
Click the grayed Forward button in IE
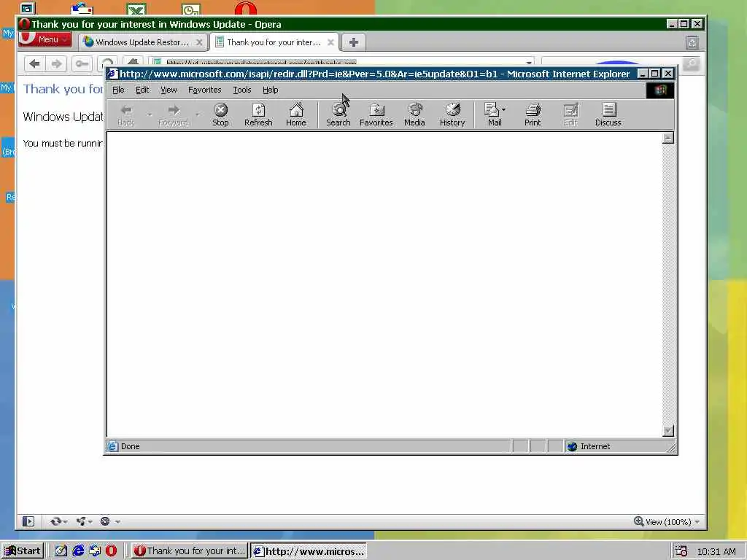tap(173, 114)
